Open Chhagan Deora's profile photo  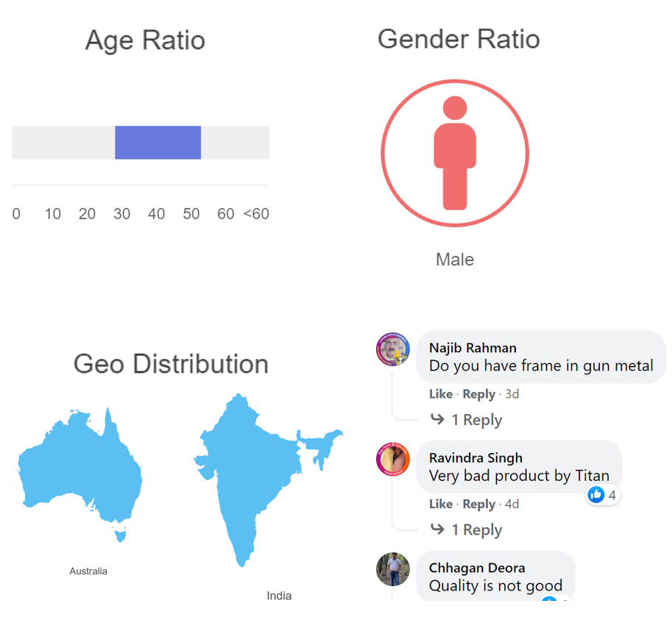(x=393, y=569)
